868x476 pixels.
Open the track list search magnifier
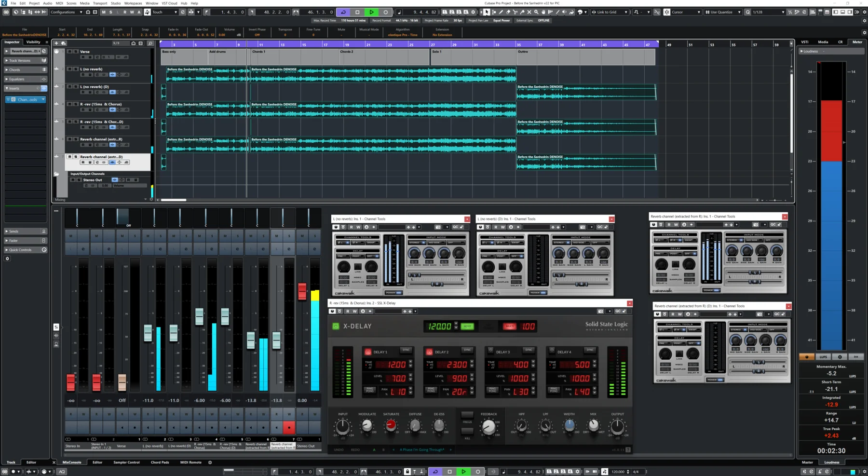click(x=150, y=43)
